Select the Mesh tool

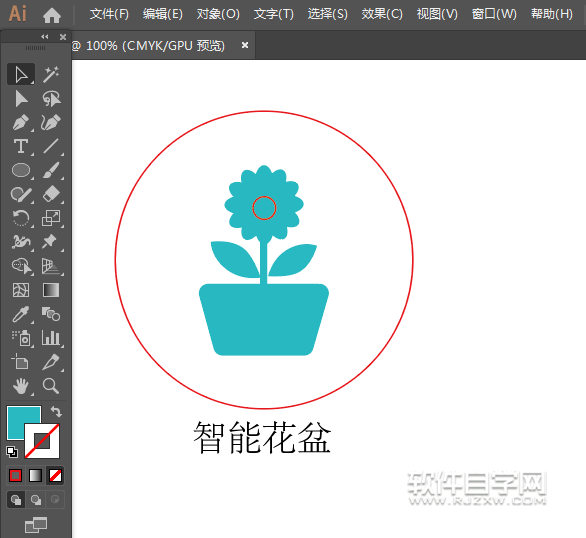[x=21, y=290]
